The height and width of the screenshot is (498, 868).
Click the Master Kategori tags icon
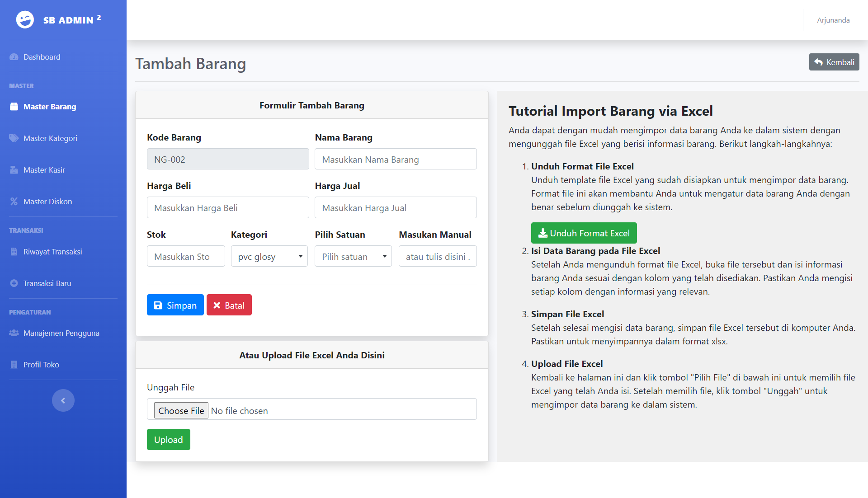point(14,138)
